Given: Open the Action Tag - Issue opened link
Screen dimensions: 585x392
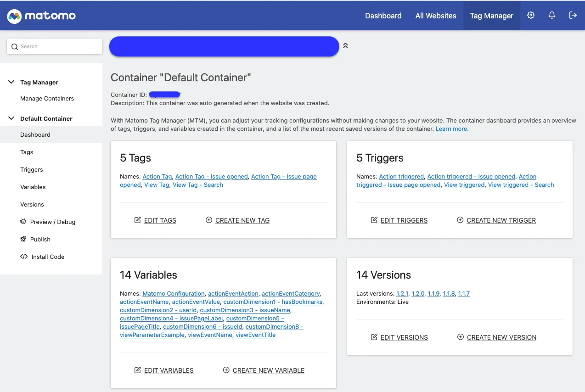Looking at the screenshot, I should click(x=212, y=176).
